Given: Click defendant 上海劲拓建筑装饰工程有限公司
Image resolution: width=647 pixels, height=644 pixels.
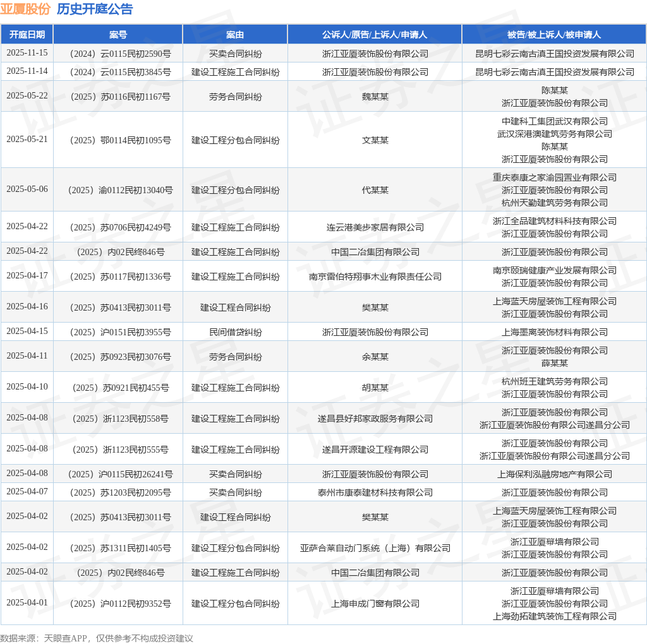Looking at the screenshot, I should [555, 616].
